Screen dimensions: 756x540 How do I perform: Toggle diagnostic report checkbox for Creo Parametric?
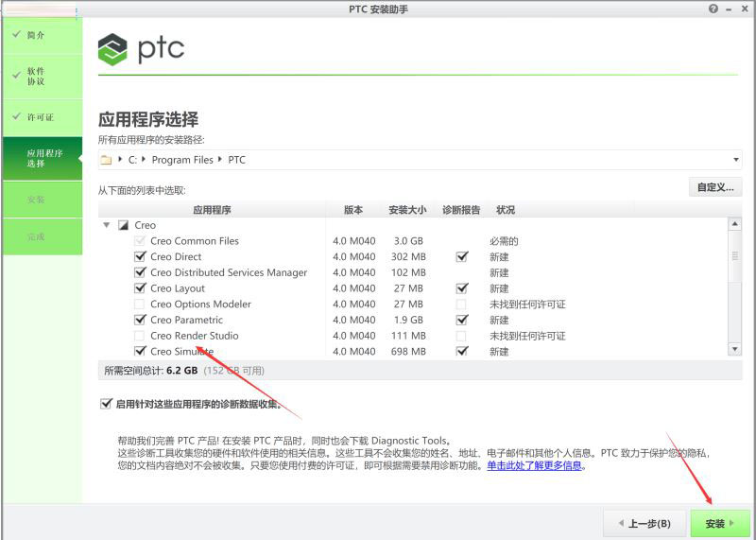point(462,320)
